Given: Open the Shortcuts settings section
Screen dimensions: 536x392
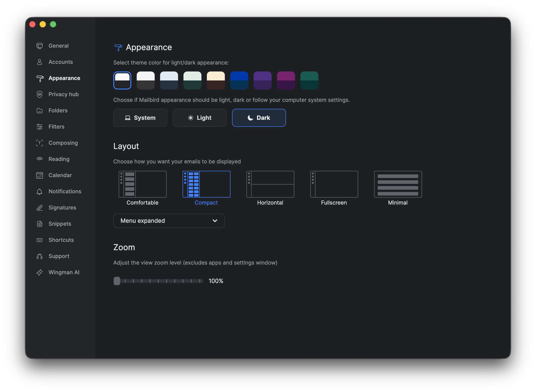Looking at the screenshot, I should (x=61, y=240).
